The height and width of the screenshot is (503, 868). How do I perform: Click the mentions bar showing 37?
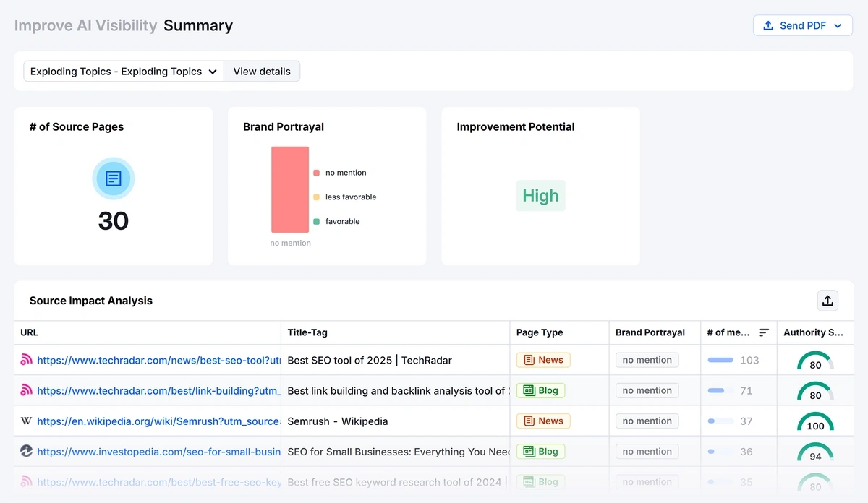[x=720, y=421]
